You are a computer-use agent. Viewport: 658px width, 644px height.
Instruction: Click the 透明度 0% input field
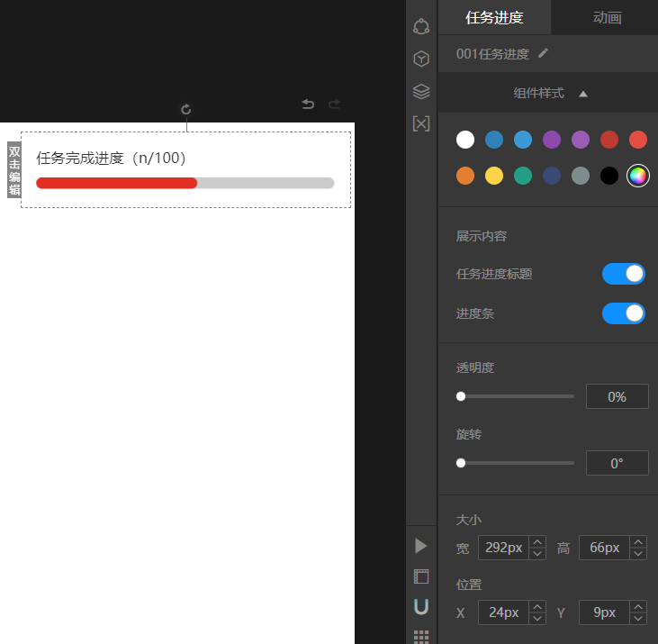click(x=617, y=396)
